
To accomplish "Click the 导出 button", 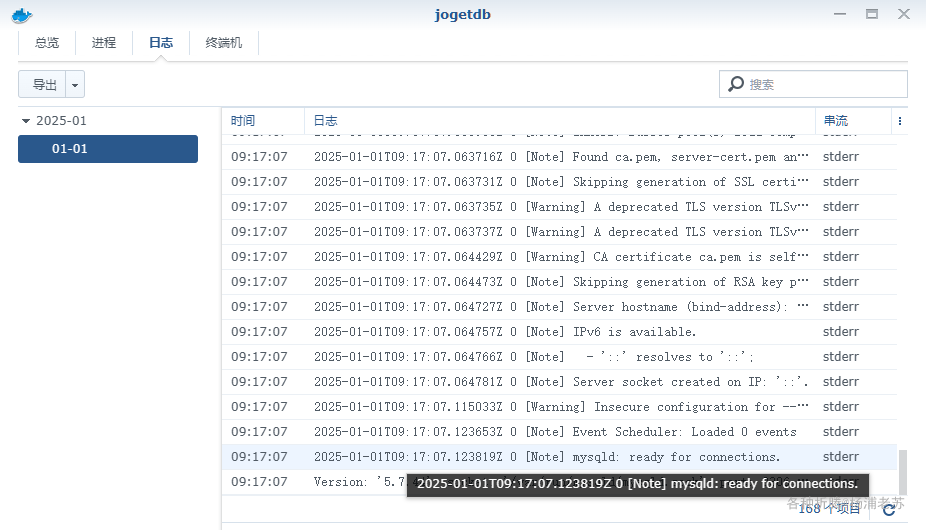I will [44, 84].
